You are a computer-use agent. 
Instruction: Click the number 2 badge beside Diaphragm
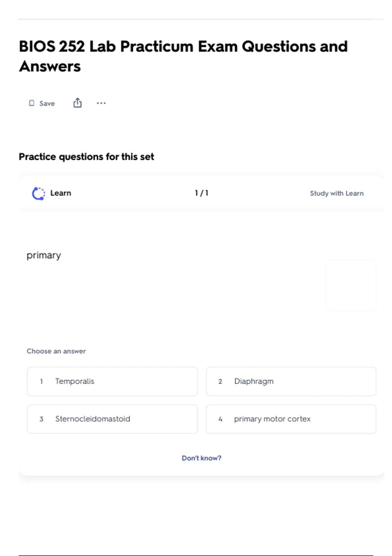220,381
